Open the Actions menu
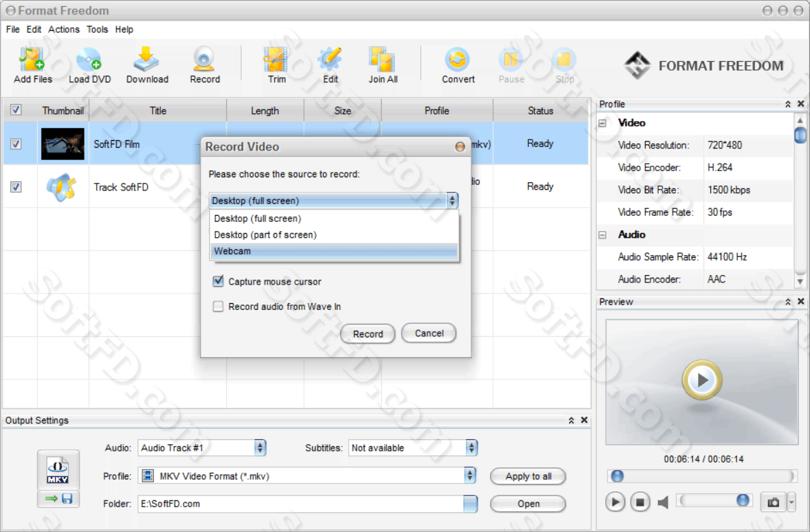810x532 pixels. point(64,30)
